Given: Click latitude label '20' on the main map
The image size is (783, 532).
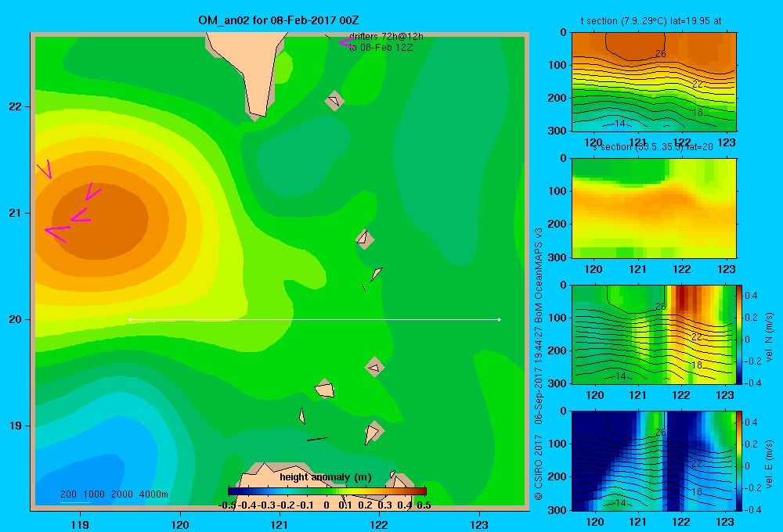Looking at the screenshot, I should point(15,319).
